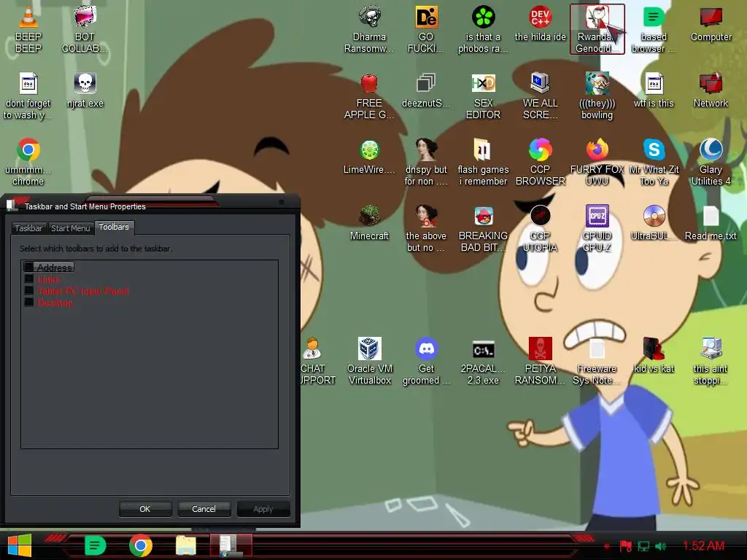The height and width of the screenshot is (560, 747).
Task: Open the 'flash games i remember' folder
Action: point(483,162)
